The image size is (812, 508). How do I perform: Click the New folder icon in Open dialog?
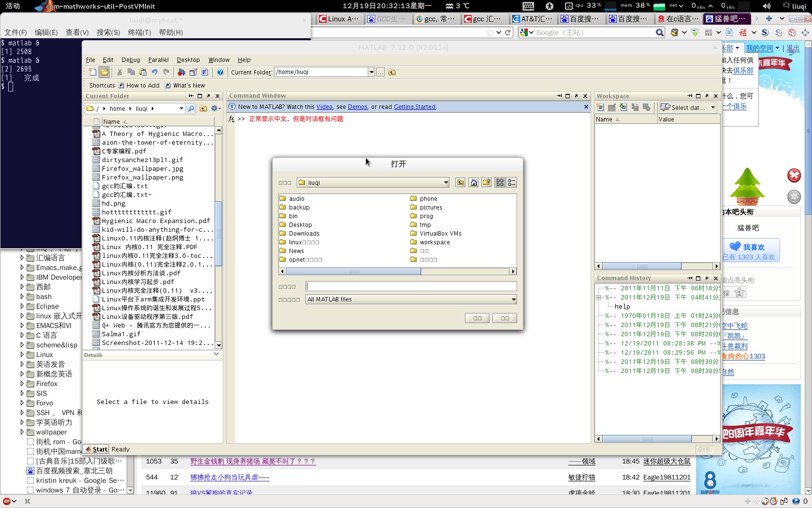pyautogui.click(x=487, y=182)
